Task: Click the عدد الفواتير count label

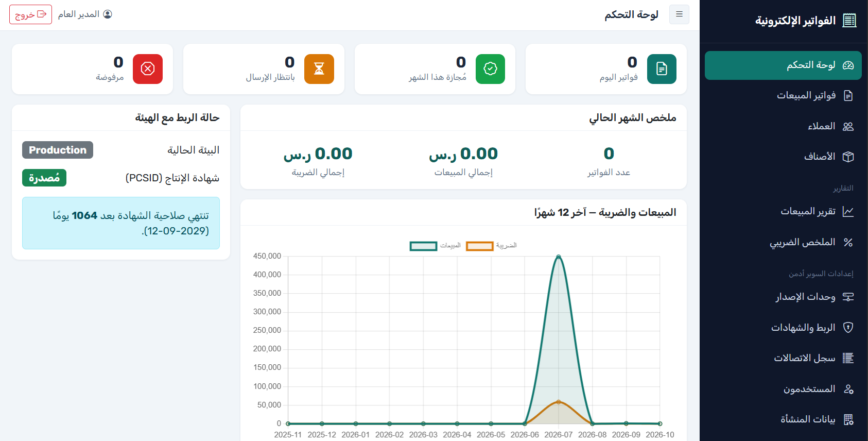Action: coord(609,172)
